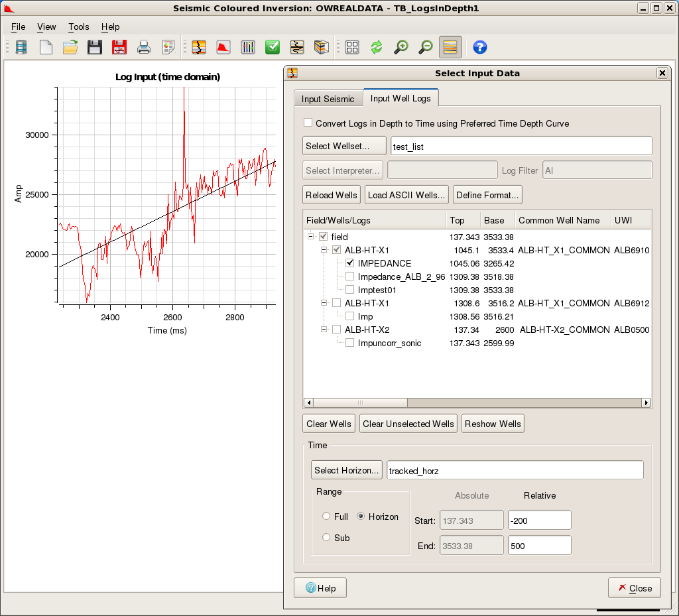Click the Relative End field showing 500
Screen dimensions: 679x616
point(540,546)
